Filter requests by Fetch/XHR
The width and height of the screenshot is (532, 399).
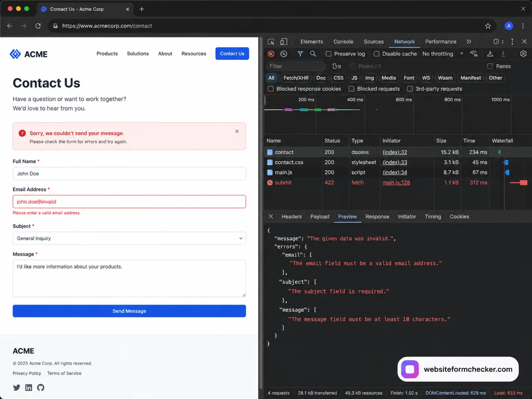[x=296, y=78]
